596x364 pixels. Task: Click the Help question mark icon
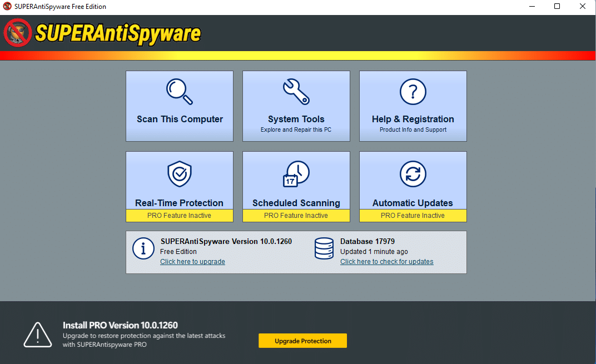413,92
